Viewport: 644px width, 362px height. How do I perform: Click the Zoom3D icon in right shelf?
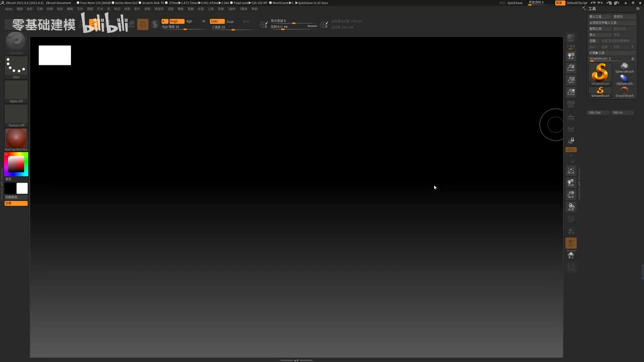[571, 195]
